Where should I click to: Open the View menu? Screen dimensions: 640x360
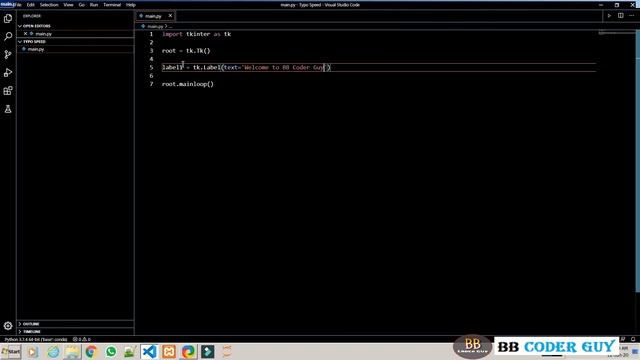coord(68,5)
